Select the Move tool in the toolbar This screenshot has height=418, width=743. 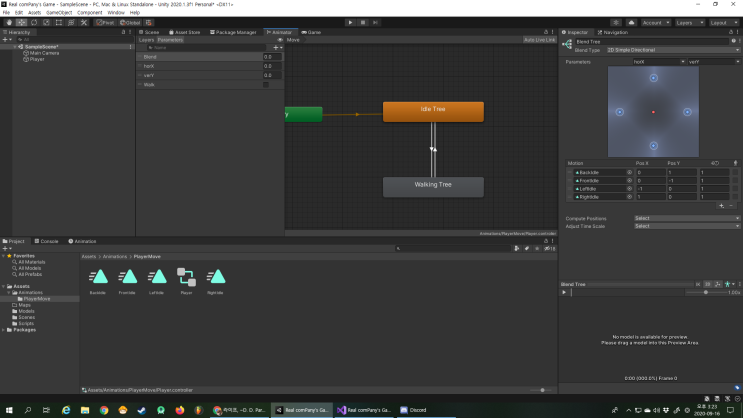[21, 22]
